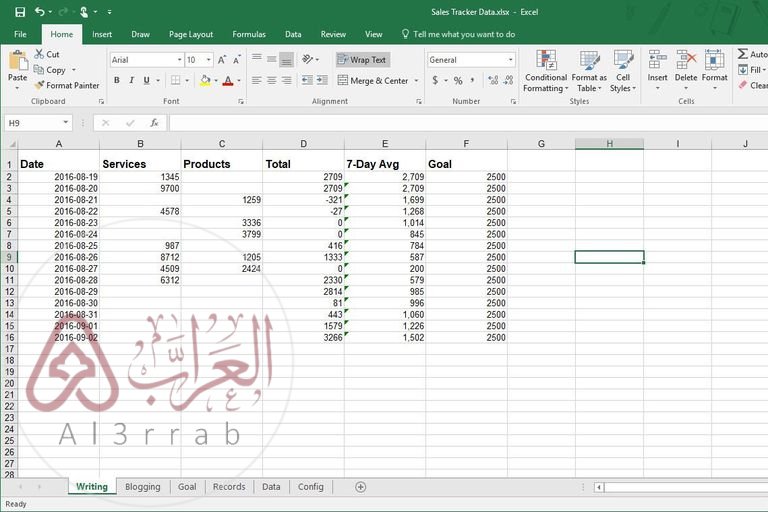Viewport: 768px width, 512px height.
Task: Click the Format Painter brush
Action: (x=40, y=86)
